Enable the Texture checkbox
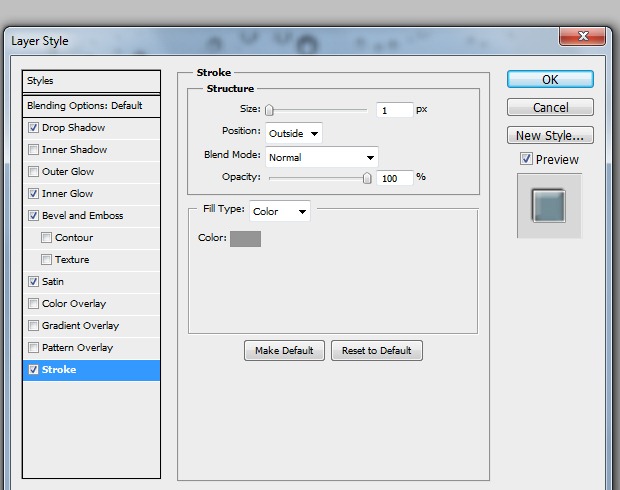Viewport: 620px width, 490px height. point(46,259)
